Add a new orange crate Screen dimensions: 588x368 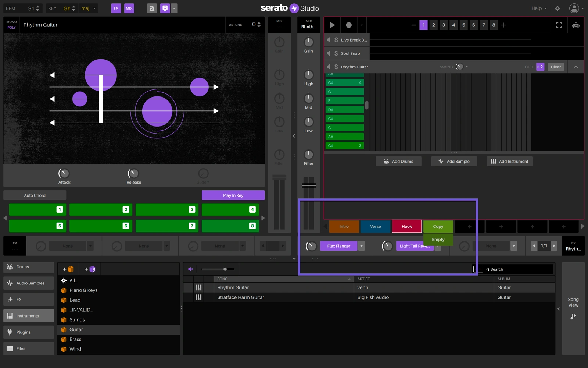68,269
